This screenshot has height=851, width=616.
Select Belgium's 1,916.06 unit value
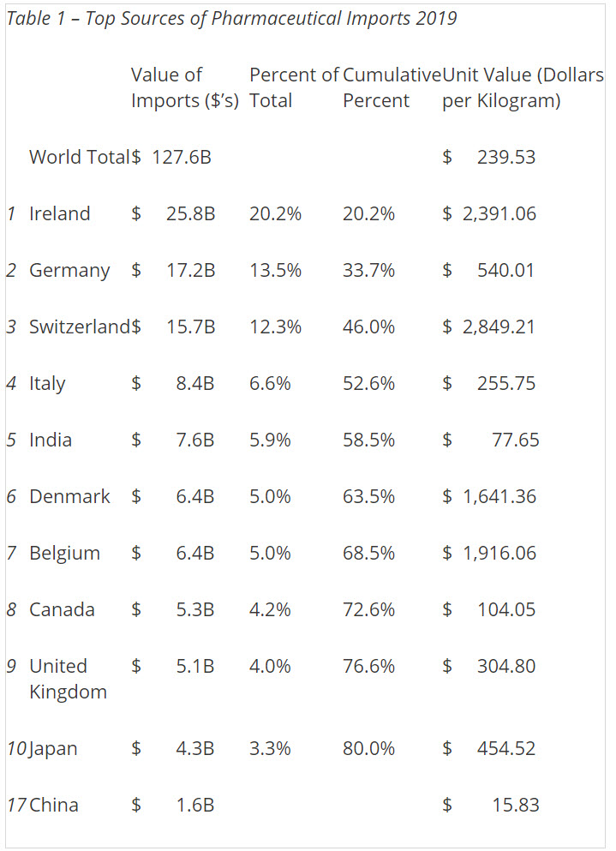(x=499, y=554)
